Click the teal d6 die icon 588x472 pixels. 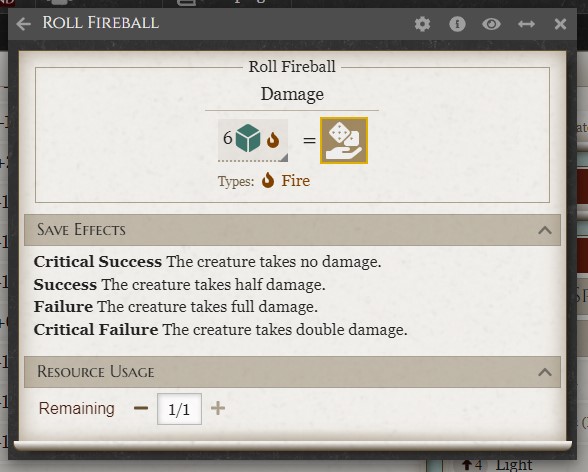pos(248,138)
